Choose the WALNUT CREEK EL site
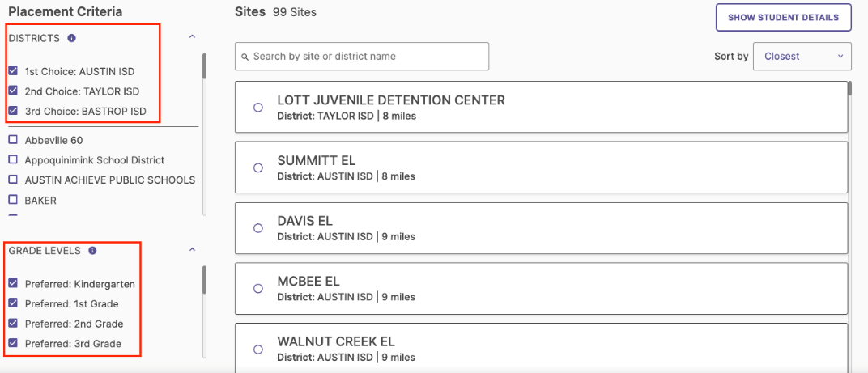Viewport: 868px width, 373px height. click(258, 350)
